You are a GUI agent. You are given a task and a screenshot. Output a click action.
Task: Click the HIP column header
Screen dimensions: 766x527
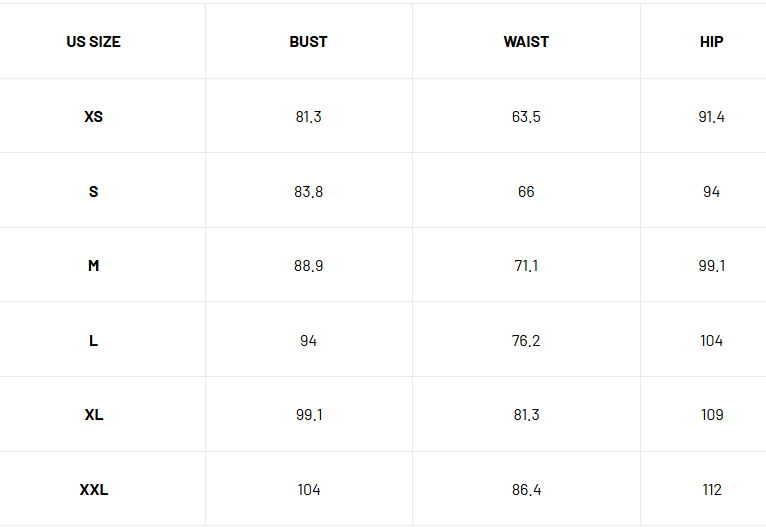click(x=711, y=42)
